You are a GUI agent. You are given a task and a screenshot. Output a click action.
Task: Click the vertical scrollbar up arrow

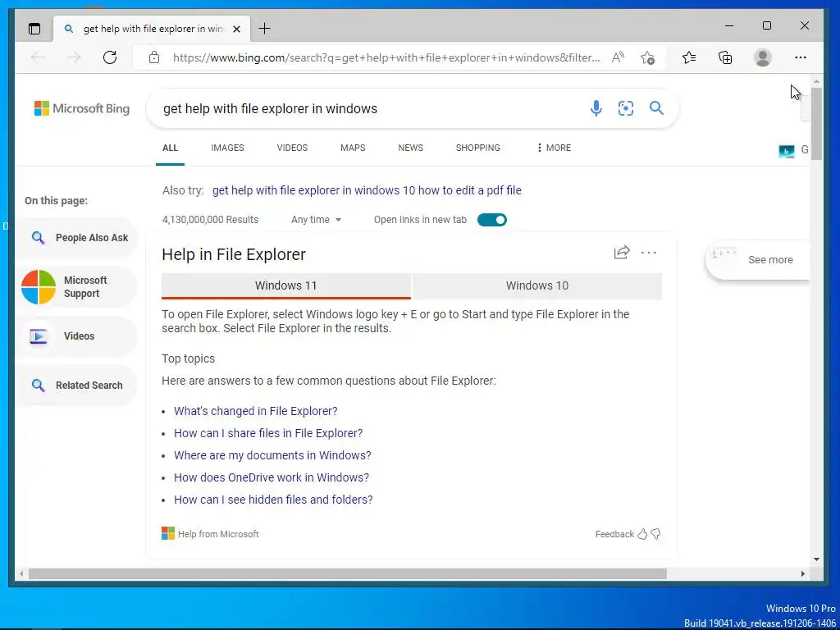(816, 81)
